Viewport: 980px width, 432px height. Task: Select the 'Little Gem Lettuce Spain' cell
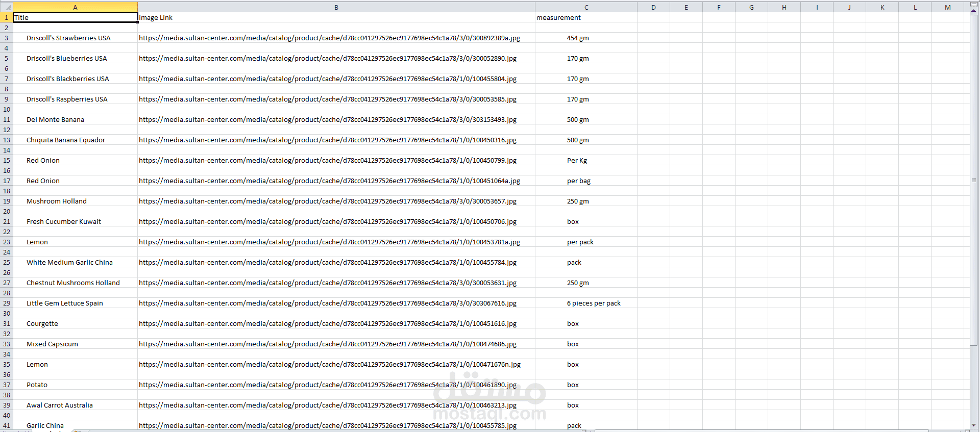pyautogui.click(x=75, y=303)
